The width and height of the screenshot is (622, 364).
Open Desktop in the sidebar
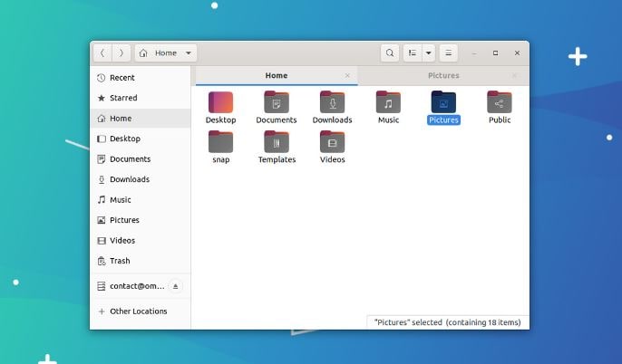(x=141, y=139)
